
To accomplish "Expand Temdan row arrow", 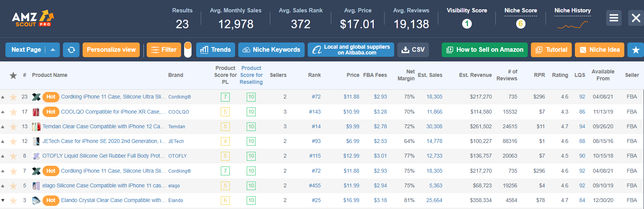I will [3, 127].
